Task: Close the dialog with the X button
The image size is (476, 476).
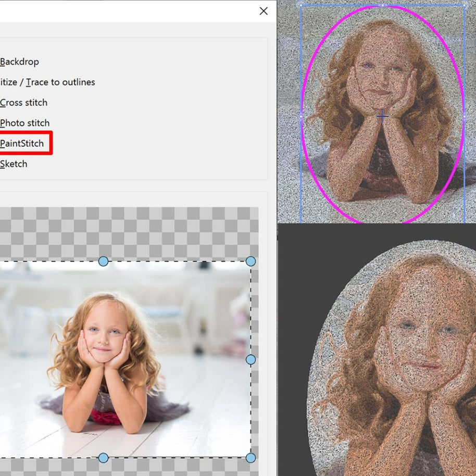Action: coord(264,11)
